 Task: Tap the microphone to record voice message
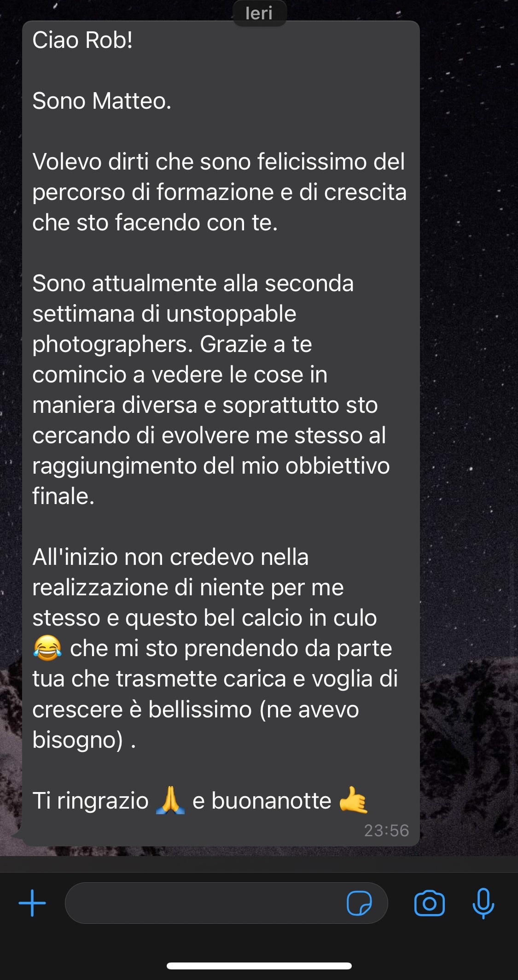(x=483, y=903)
